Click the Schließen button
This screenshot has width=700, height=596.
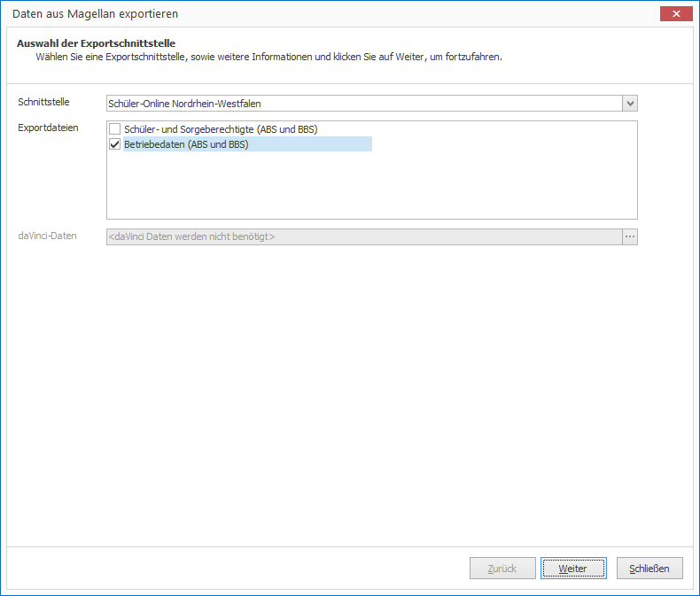tap(649, 569)
